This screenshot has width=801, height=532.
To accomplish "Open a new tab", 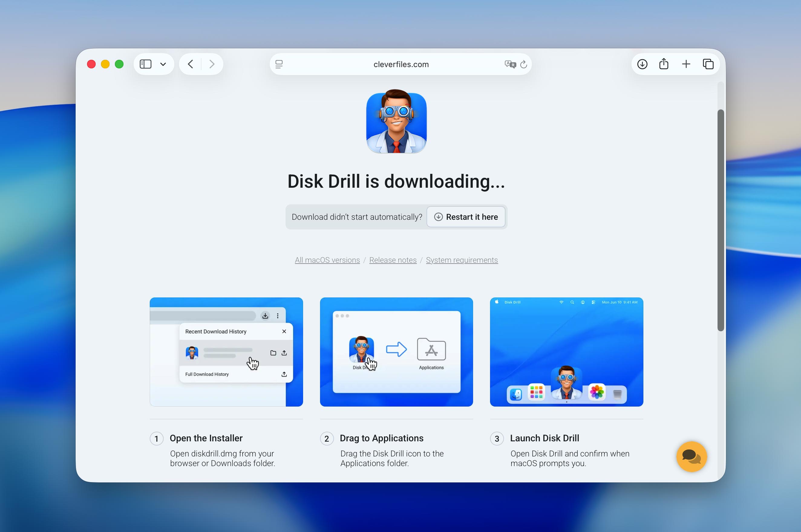I will [x=686, y=64].
